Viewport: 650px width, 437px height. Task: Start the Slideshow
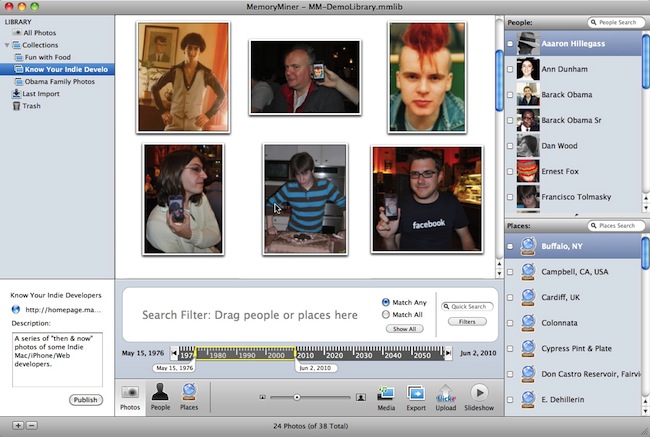(x=479, y=397)
